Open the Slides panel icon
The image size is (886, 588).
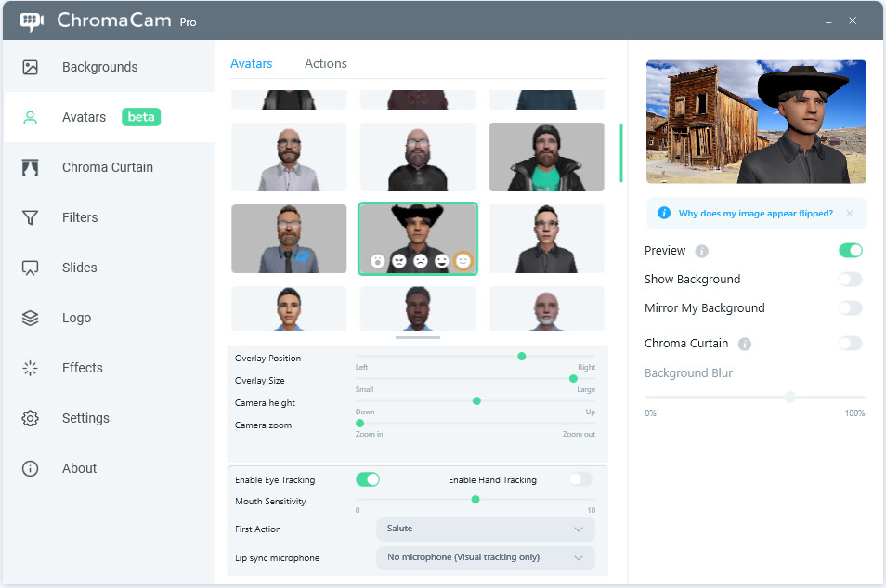pos(31,268)
